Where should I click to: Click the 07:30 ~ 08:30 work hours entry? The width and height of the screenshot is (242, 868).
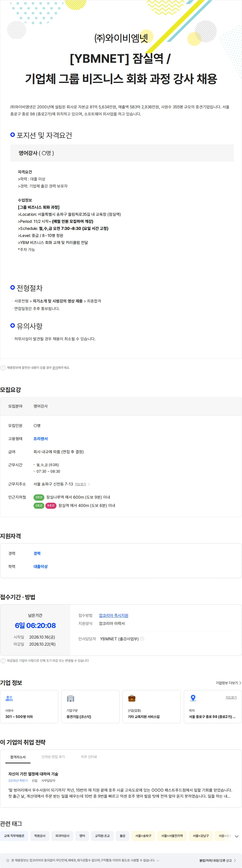48,471
